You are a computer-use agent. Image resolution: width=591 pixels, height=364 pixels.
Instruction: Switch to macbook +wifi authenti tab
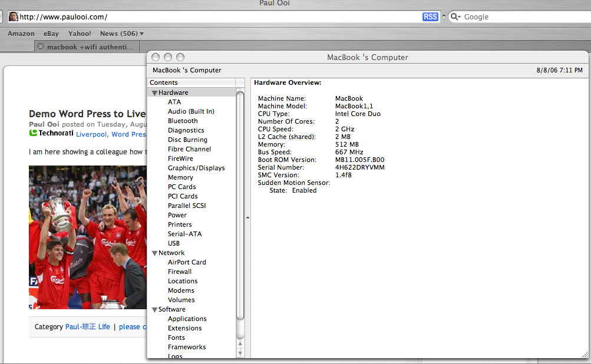tap(90, 47)
